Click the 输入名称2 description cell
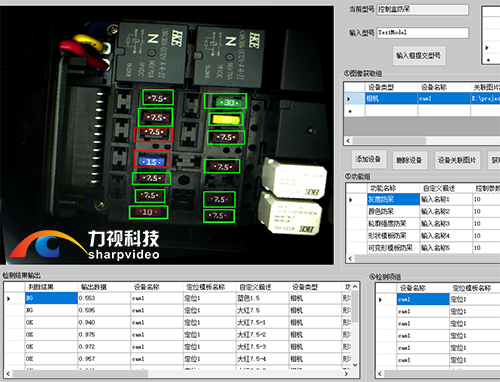The image size is (500, 382). (446, 211)
